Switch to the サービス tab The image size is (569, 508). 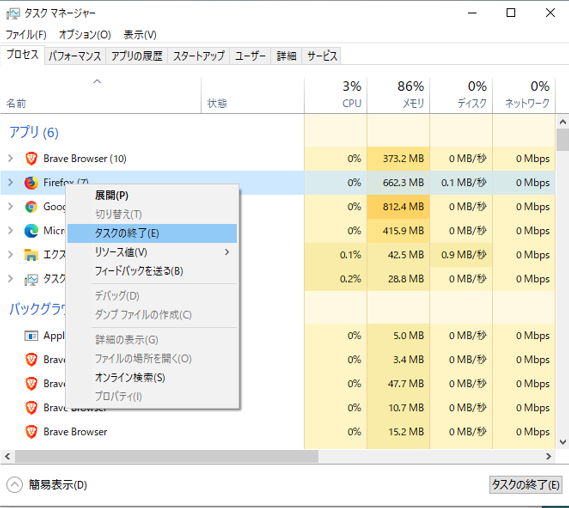pos(322,56)
